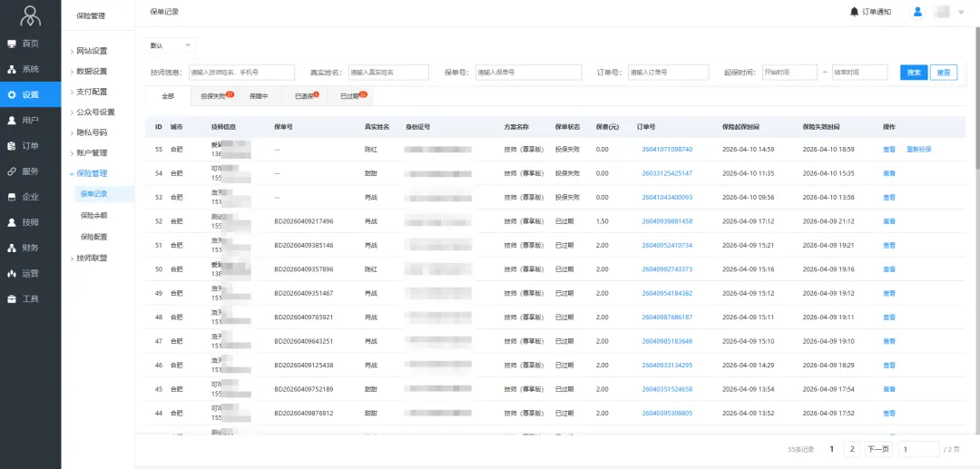
Task: Select 服务 link icon in sidebar
Action: point(13,171)
